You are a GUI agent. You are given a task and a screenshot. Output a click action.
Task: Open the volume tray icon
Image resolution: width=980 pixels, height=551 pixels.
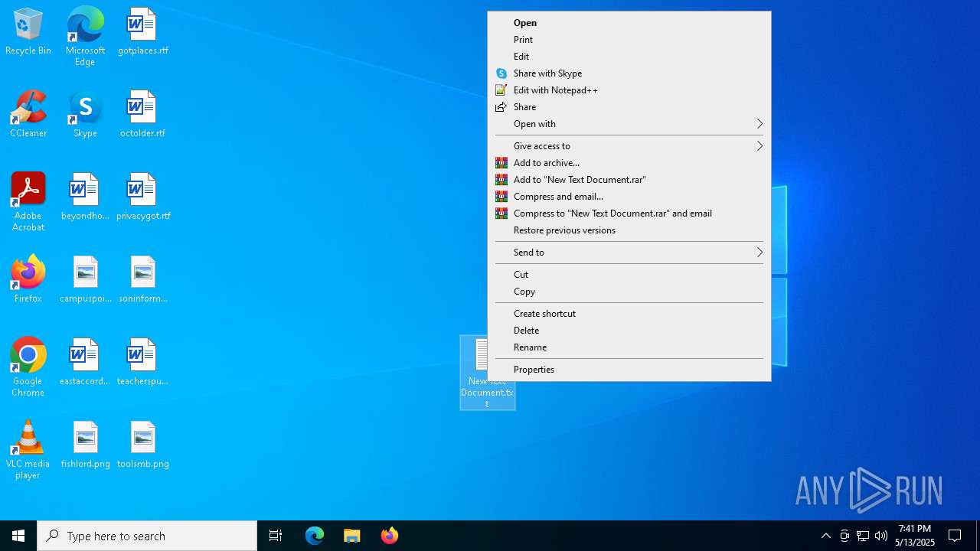click(x=881, y=536)
